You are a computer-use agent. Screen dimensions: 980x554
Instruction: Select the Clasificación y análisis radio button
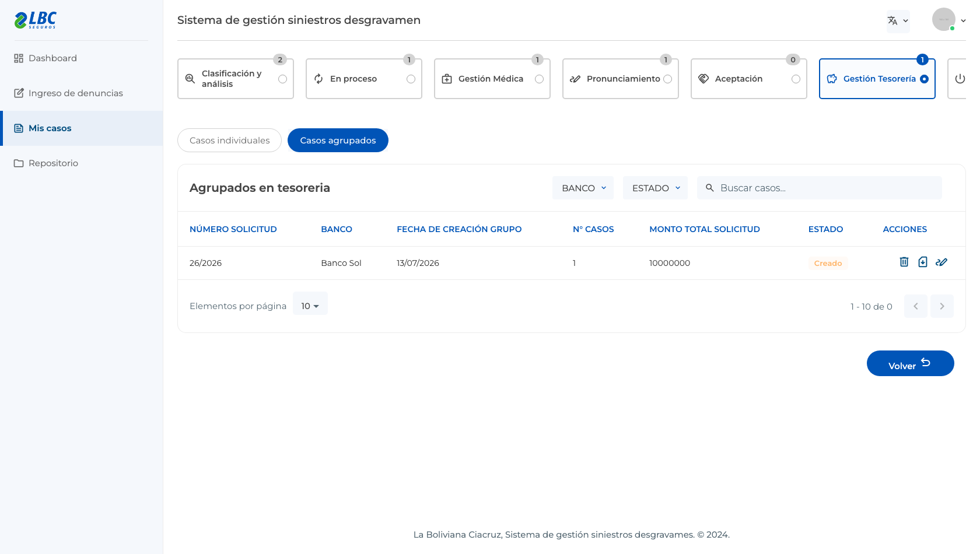click(x=282, y=79)
